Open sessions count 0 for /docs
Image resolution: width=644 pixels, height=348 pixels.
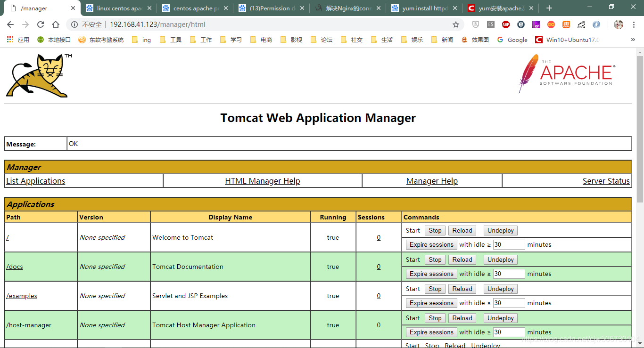click(379, 267)
